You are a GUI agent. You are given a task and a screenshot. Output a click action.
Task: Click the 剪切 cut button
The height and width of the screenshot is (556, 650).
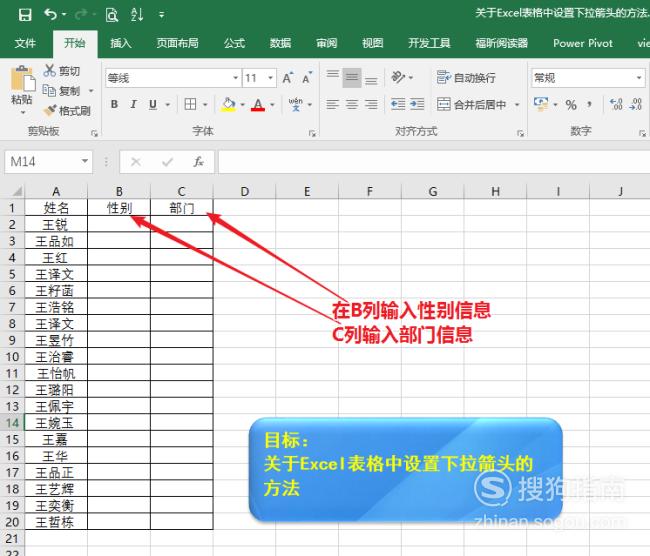(61, 71)
